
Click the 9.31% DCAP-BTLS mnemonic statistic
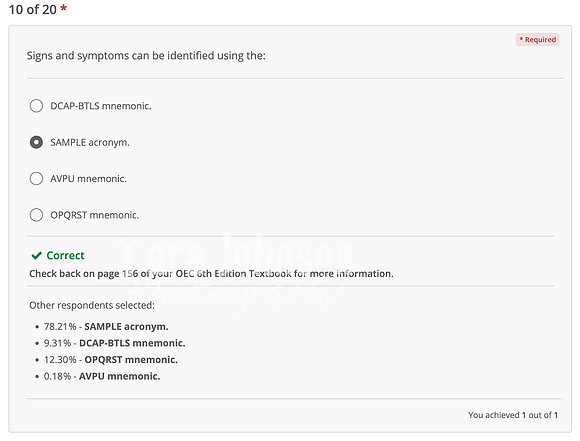pos(115,343)
